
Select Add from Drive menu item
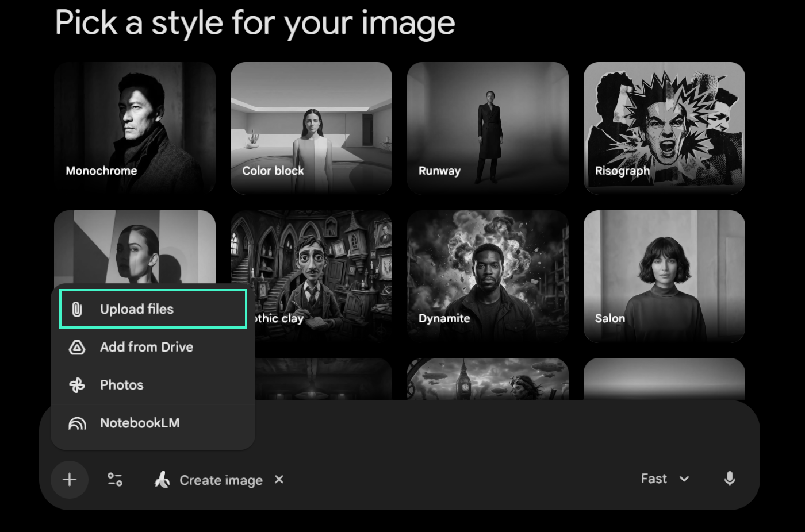(147, 347)
